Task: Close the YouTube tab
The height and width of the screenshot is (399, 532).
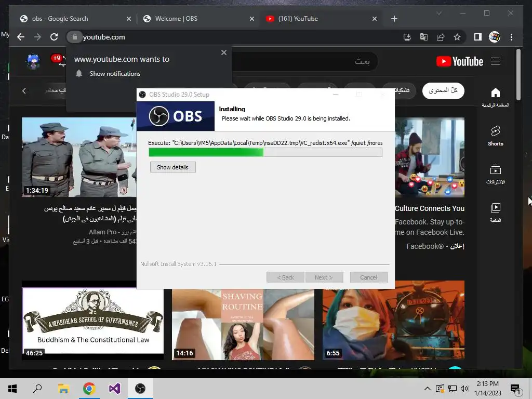Action: pyautogui.click(x=375, y=19)
